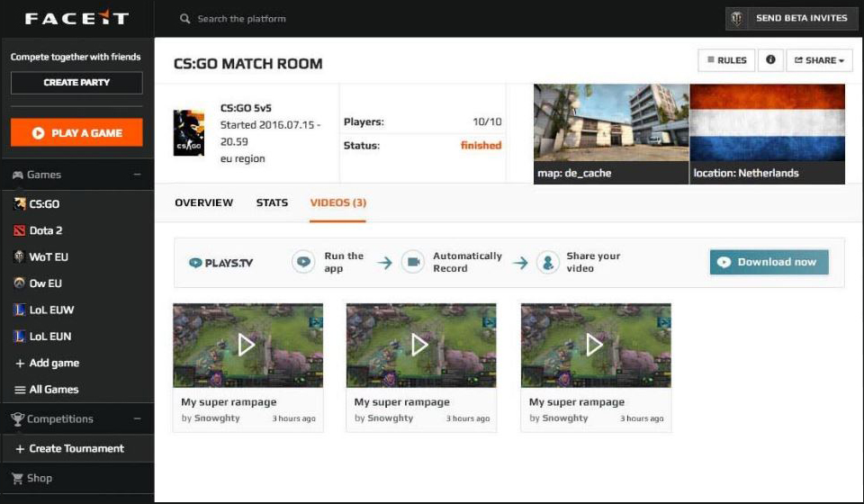
Task: Switch to the Overview tab
Action: point(204,202)
